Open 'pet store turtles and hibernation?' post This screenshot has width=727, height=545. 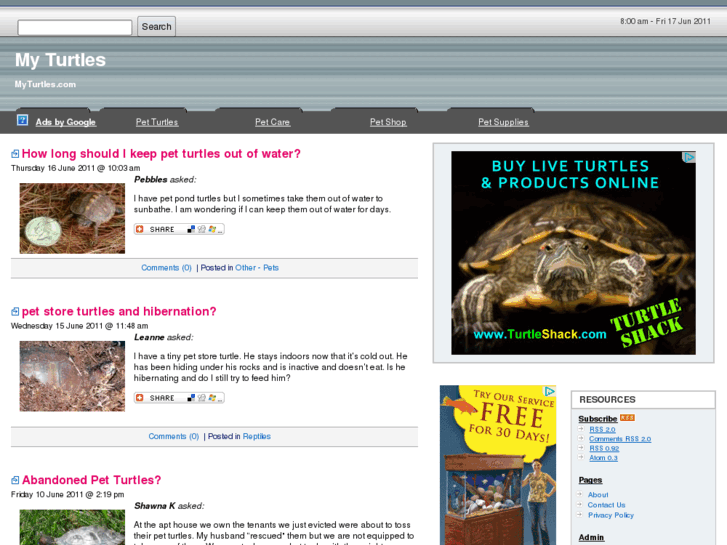[x=119, y=311]
